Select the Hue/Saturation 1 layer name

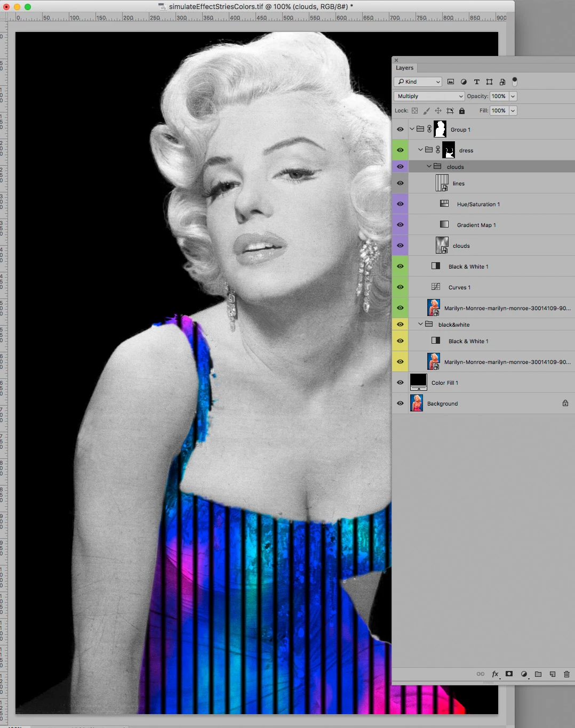(x=478, y=204)
